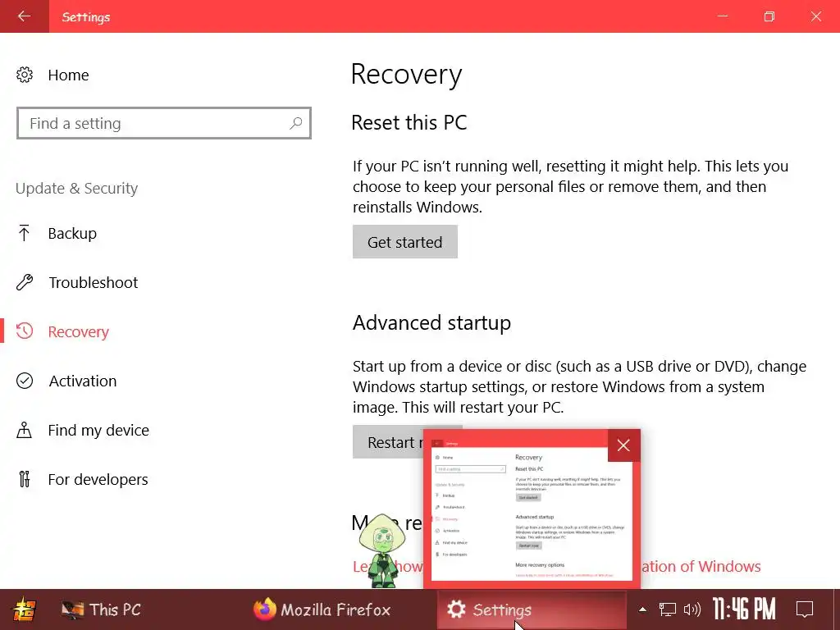Select the Recovery clock icon
This screenshot has width=840, height=630.
coord(24,331)
